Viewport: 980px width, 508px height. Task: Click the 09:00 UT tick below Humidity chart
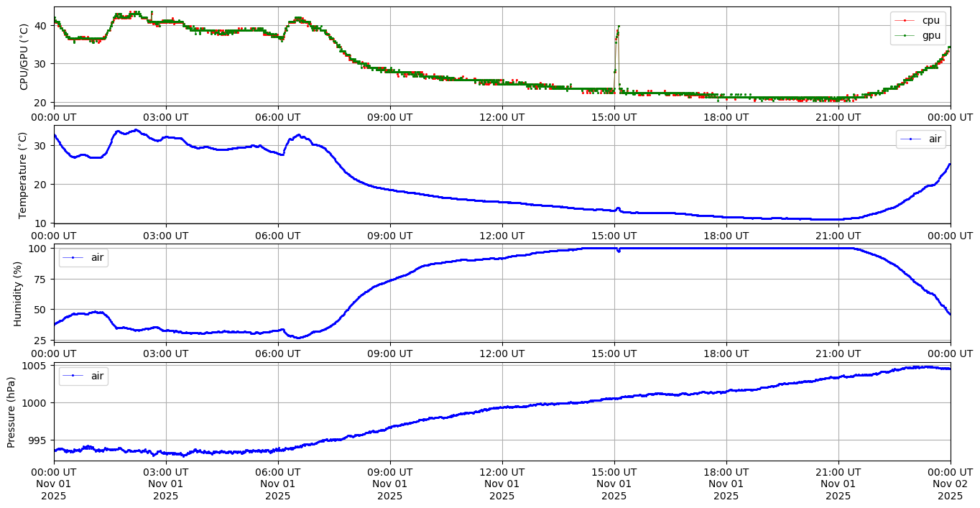coord(390,354)
